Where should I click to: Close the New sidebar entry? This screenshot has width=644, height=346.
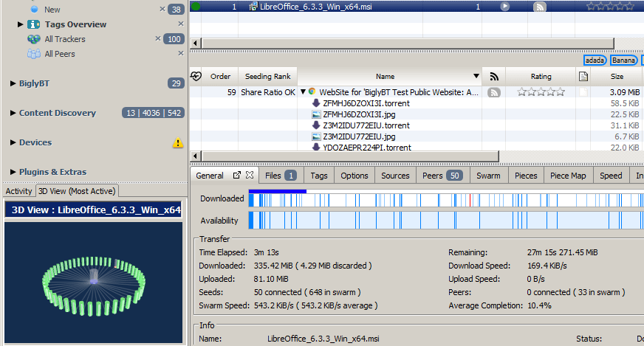point(162,9)
